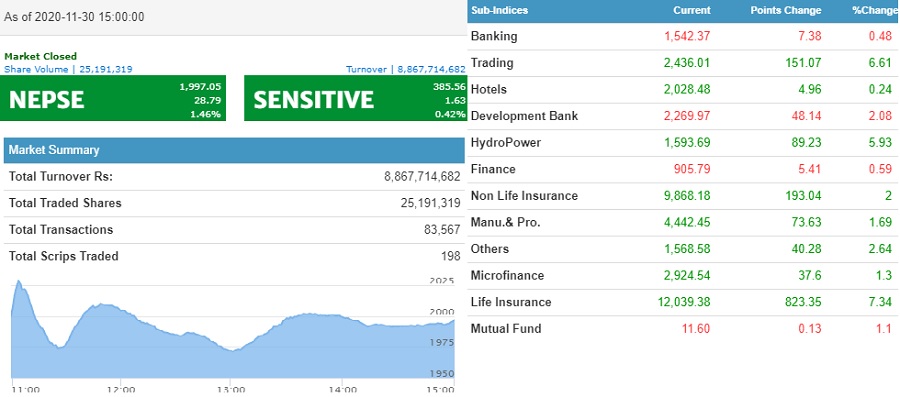The image size is (900, 397).
Task: Click the HydroPower sub-index name
Action: point(506,142)
